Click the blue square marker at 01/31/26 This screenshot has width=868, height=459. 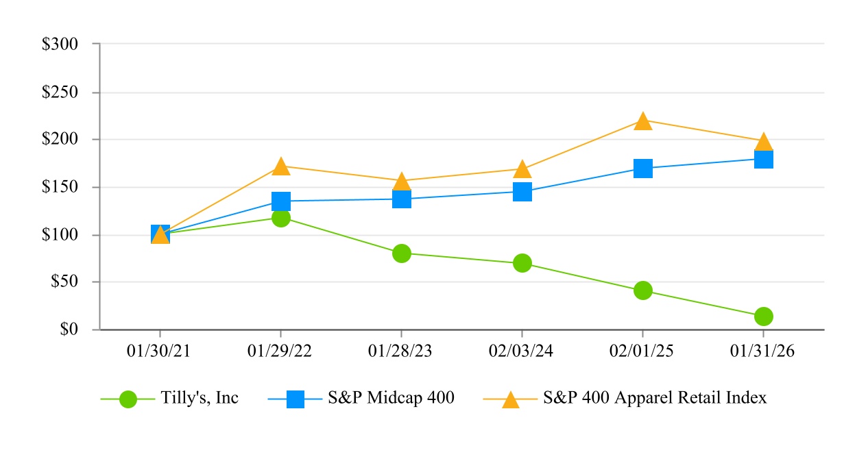pyautogui.click(x=764, y=159)
